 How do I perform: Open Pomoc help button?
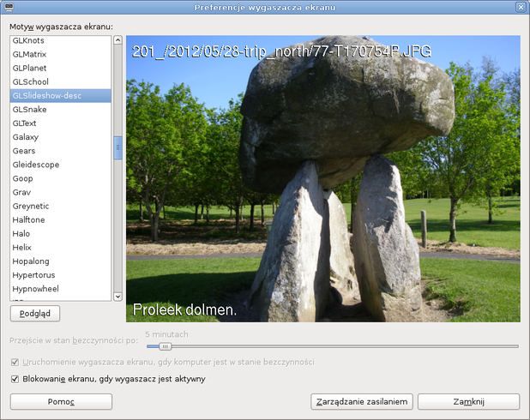coord(61,402)
